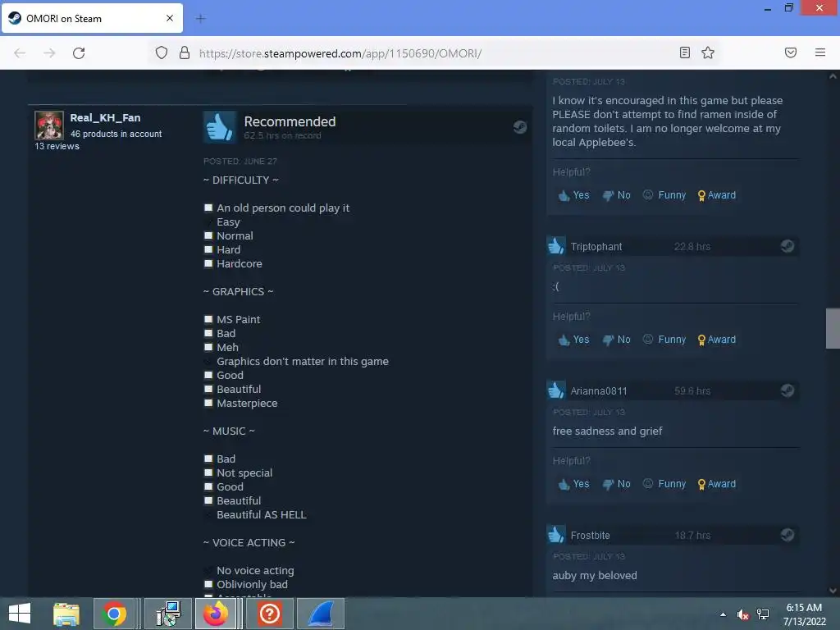Open Real_KH_Fan's 13 reviews link
The image size is (840, 630).
[x=57, y=146]
